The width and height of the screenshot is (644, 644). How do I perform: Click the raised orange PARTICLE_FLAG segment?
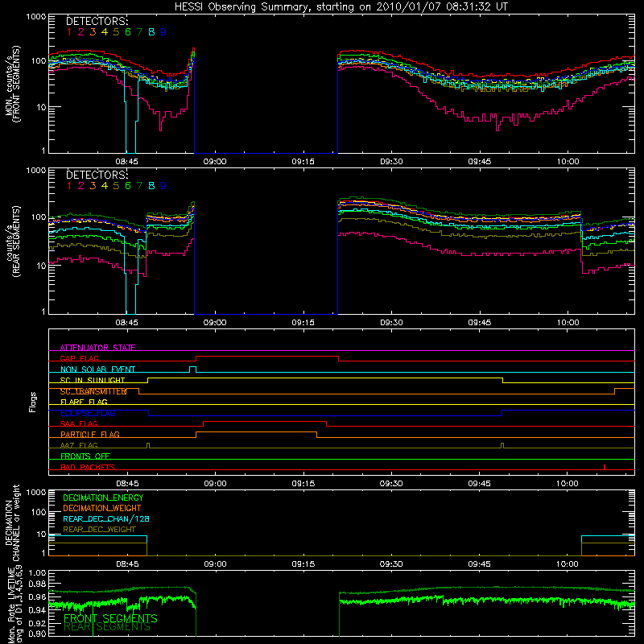point(256,432)
